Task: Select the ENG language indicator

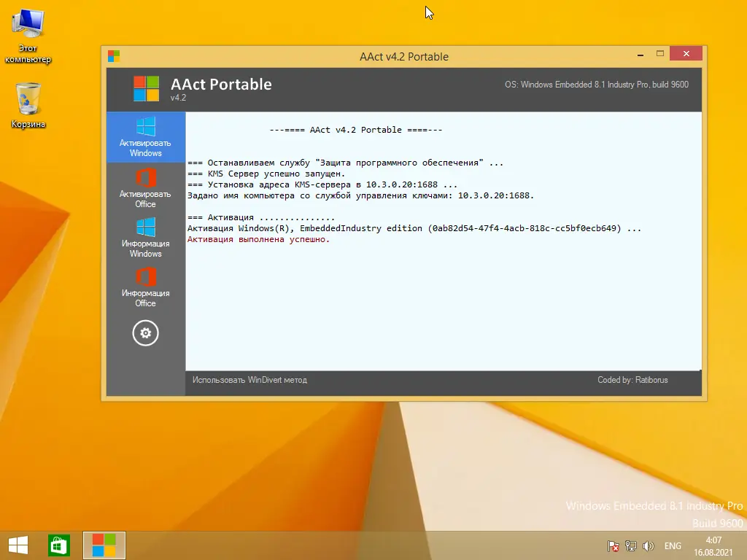Action: [x=672, y=545]
